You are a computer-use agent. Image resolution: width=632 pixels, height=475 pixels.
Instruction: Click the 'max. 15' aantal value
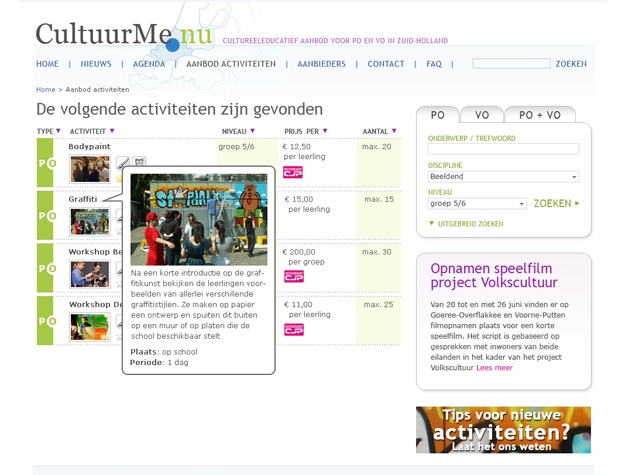click(x=379, y=199)
